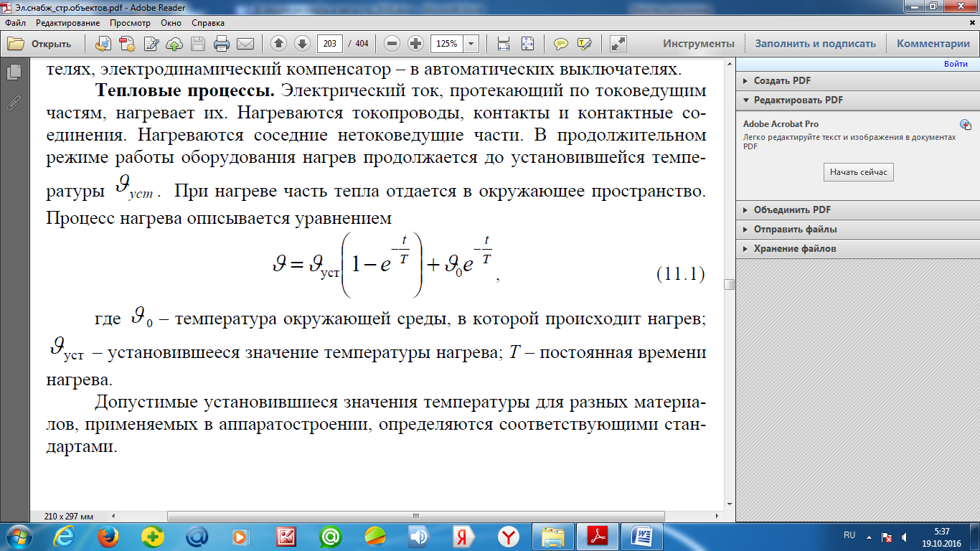Go to next page arrow
This screenshot has height=551, width=980.
[x=302, y=44]
